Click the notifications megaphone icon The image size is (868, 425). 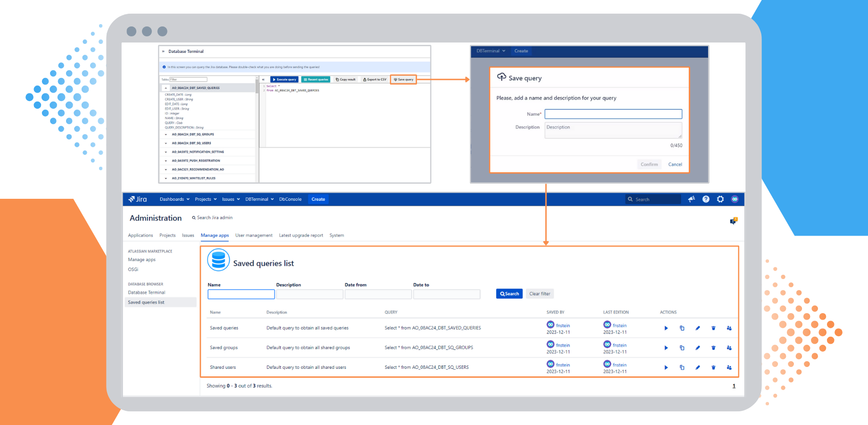(692, 199)
